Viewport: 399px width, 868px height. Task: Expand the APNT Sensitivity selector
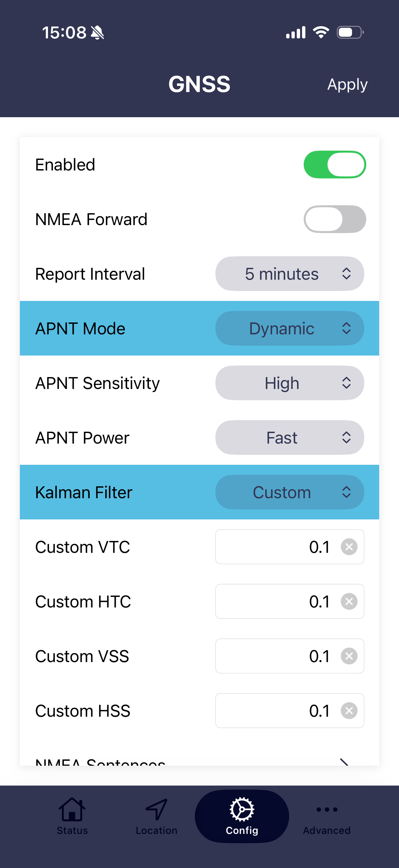(289, 383)
